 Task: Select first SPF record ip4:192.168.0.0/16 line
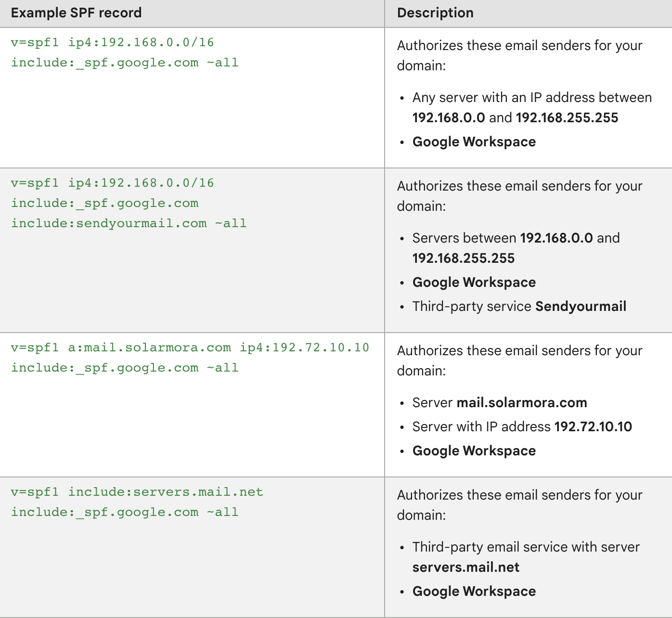pyautogui.click(x=113, y=42)
